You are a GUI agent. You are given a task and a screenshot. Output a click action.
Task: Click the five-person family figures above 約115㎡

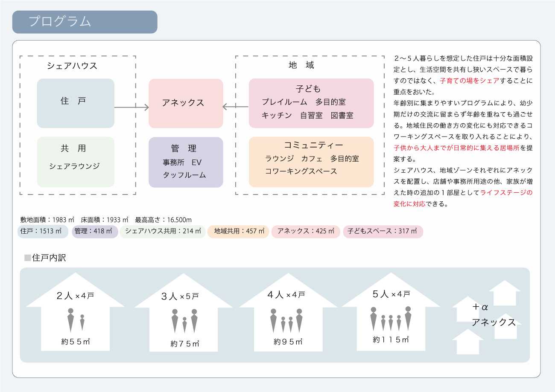(x=391, y=319)
